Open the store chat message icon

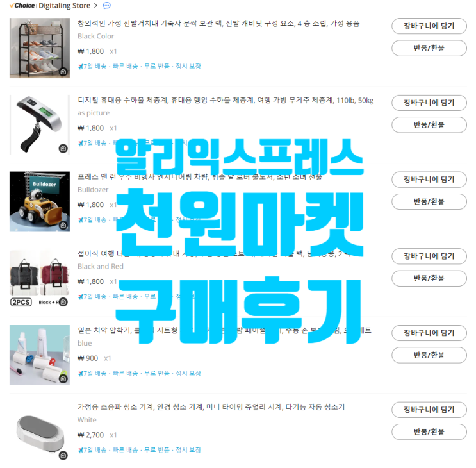click(106, 6)
